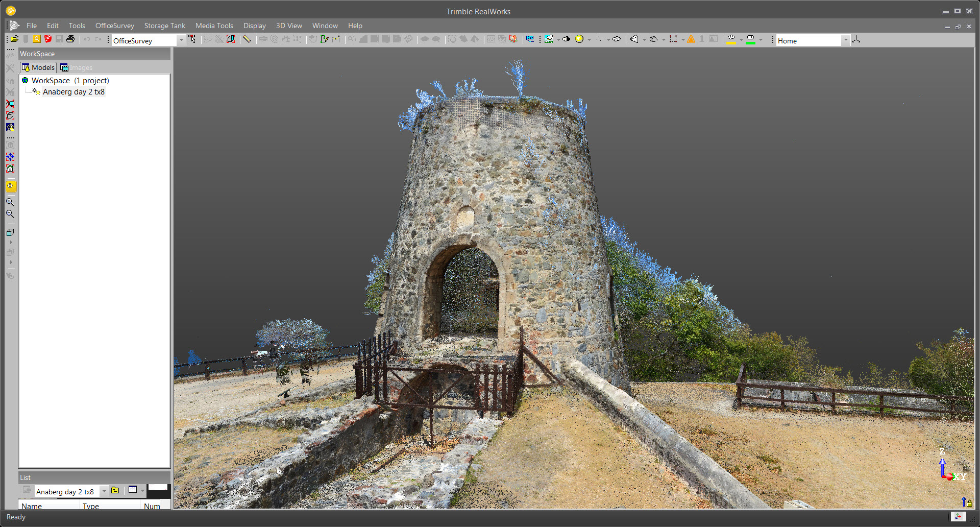Toggle the black-and-white shading mode icon

coord(566,39)
